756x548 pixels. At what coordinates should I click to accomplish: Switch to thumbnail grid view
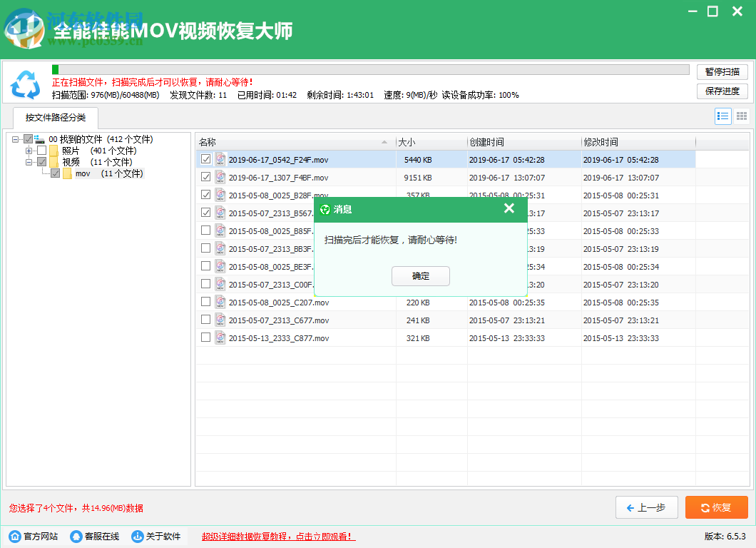741,116
